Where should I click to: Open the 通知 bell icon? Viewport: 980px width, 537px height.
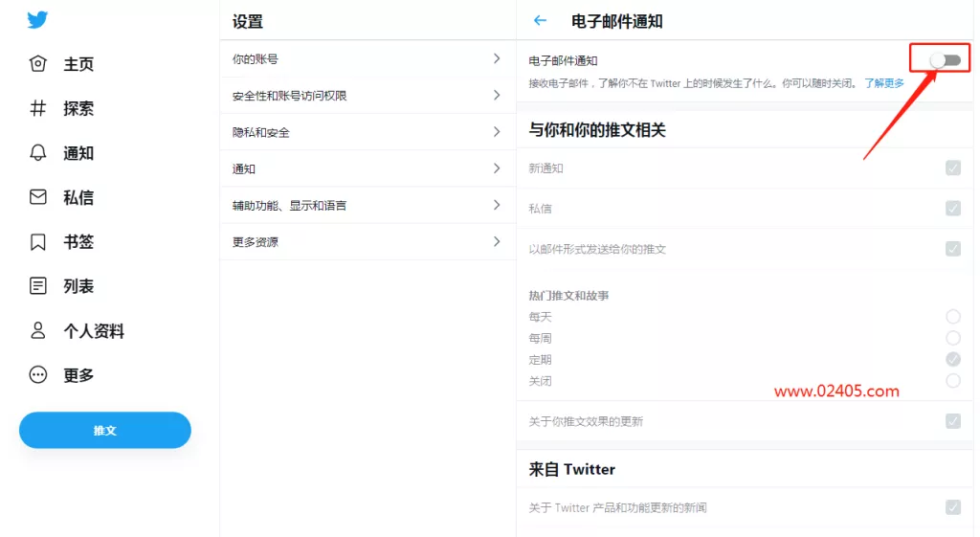(x=37, y=152)
